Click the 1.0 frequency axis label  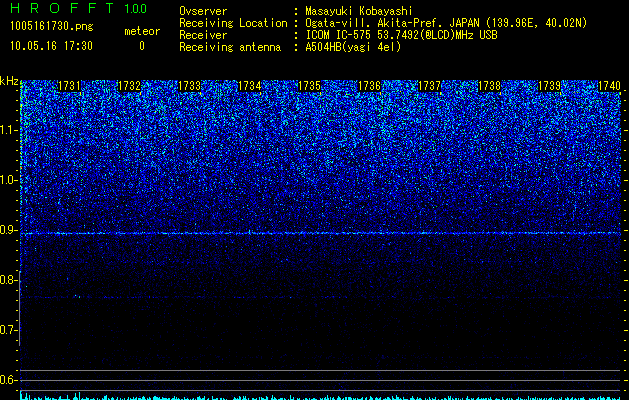click(8, 180)
